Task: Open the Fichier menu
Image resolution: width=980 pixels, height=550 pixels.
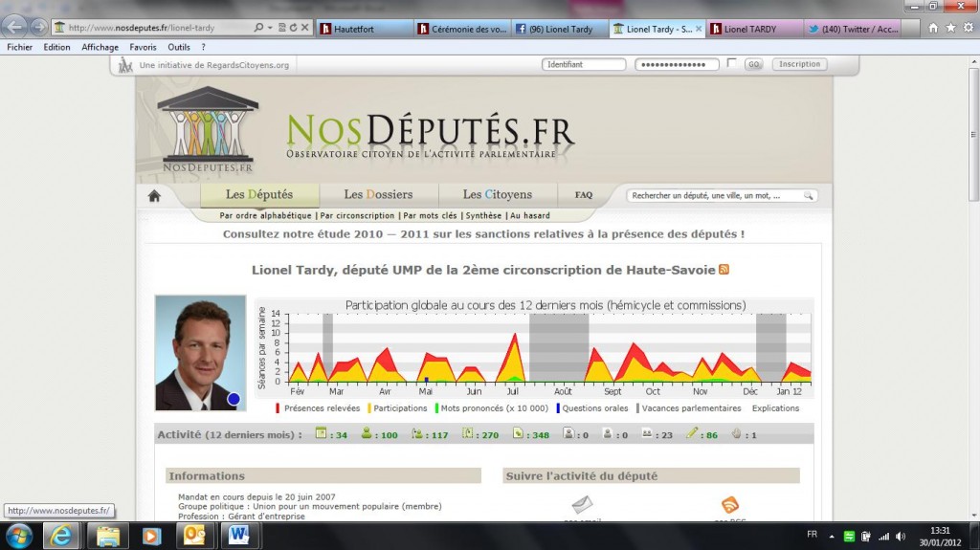Action: point(19,47)
